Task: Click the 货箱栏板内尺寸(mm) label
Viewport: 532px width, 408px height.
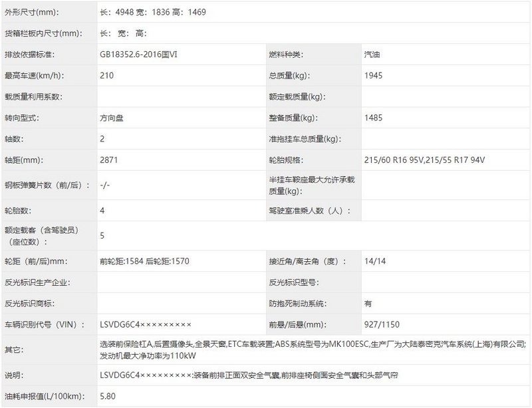Action: tap(43, 33)
